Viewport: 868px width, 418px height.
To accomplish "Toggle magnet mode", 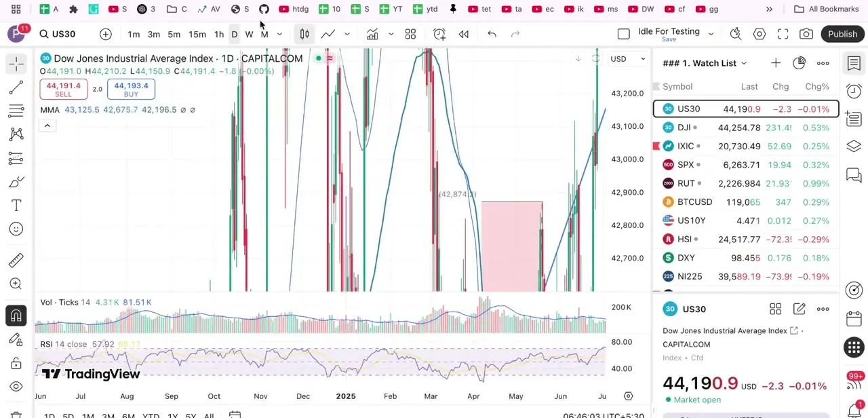I will coord(16,316).
